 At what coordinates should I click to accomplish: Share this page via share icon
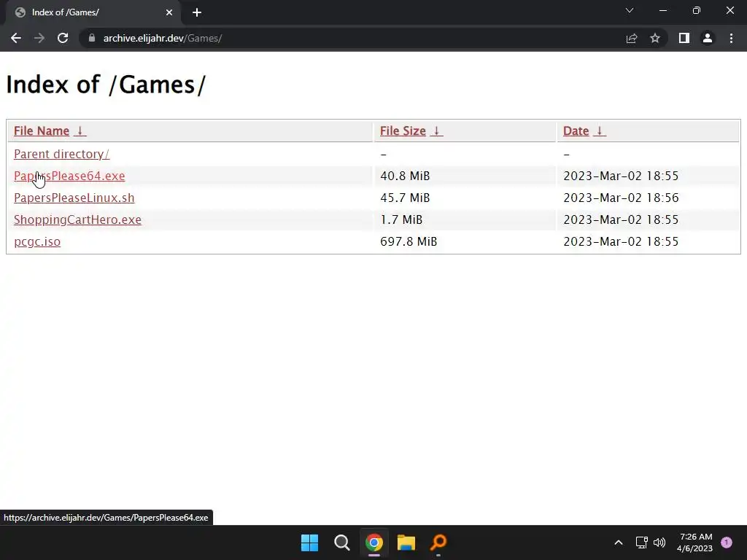(x=632, y=38)
